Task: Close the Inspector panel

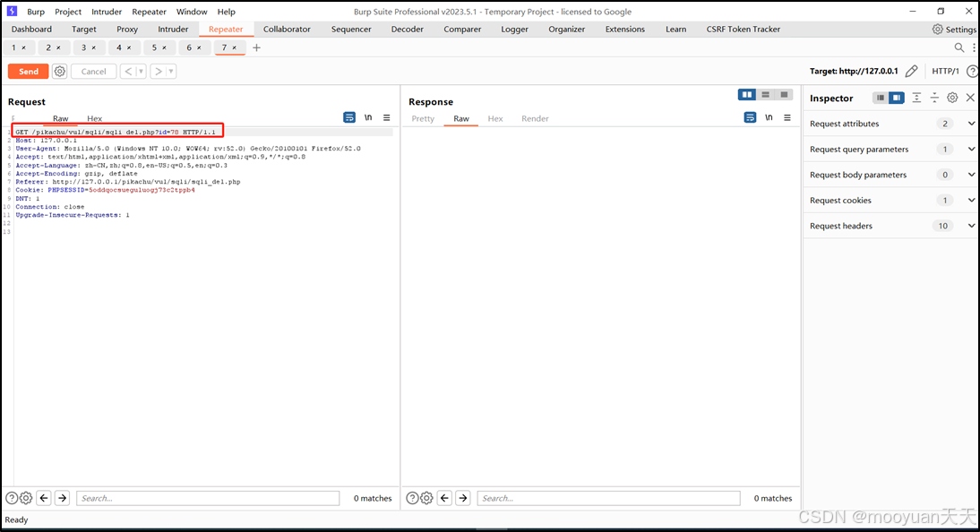Action: [x=970, y=98]
